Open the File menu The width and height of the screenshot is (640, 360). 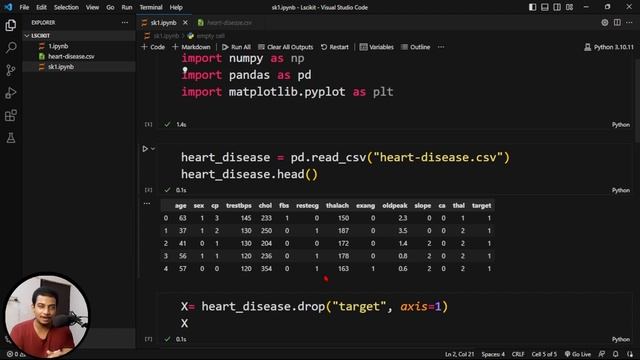pyautogui.click(x=24, y=7)
